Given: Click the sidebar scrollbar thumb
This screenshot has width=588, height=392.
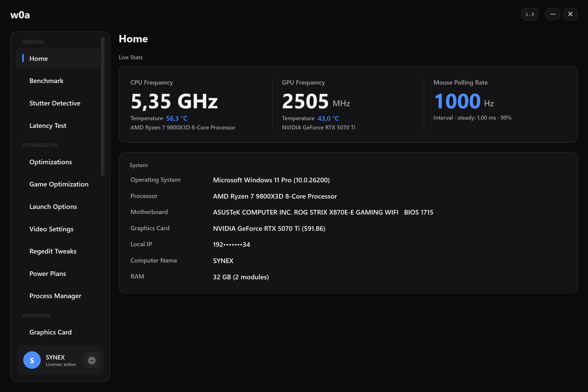Looking at the screenshot, I should click(x=103, y=106).
